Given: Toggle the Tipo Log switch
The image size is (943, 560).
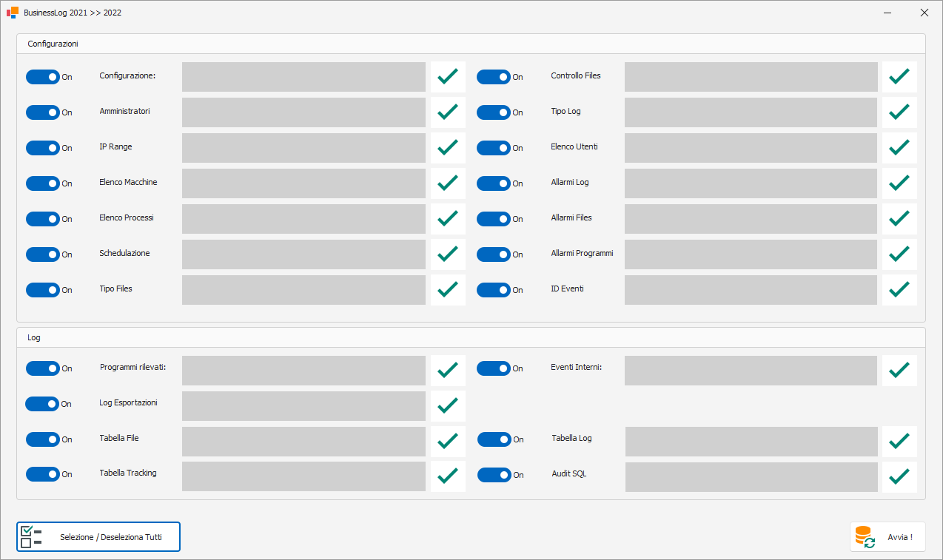Looking at the screenshot, I should (494, 112).
